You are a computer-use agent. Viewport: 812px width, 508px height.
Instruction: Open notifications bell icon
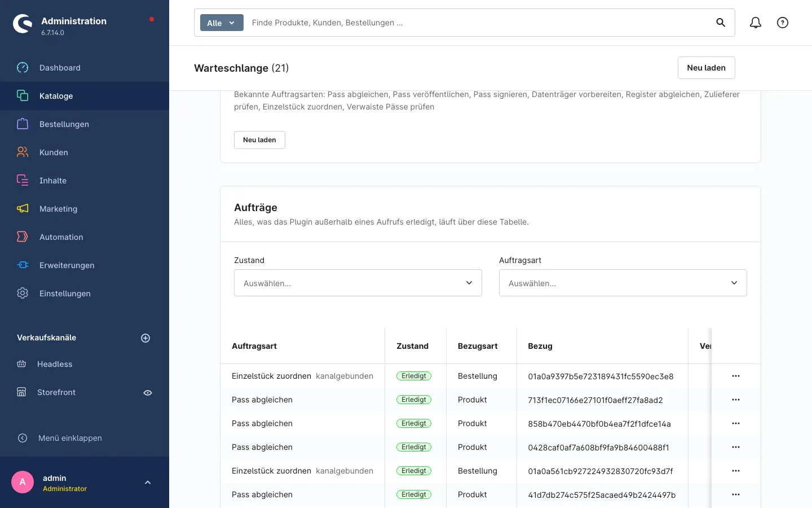coord(756,23)
